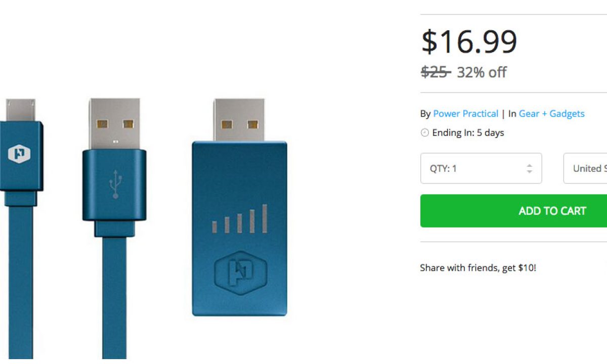This screenshot has width=607, height=364.
Task: Click the crossed-out $25 original price
Action: 435,72
